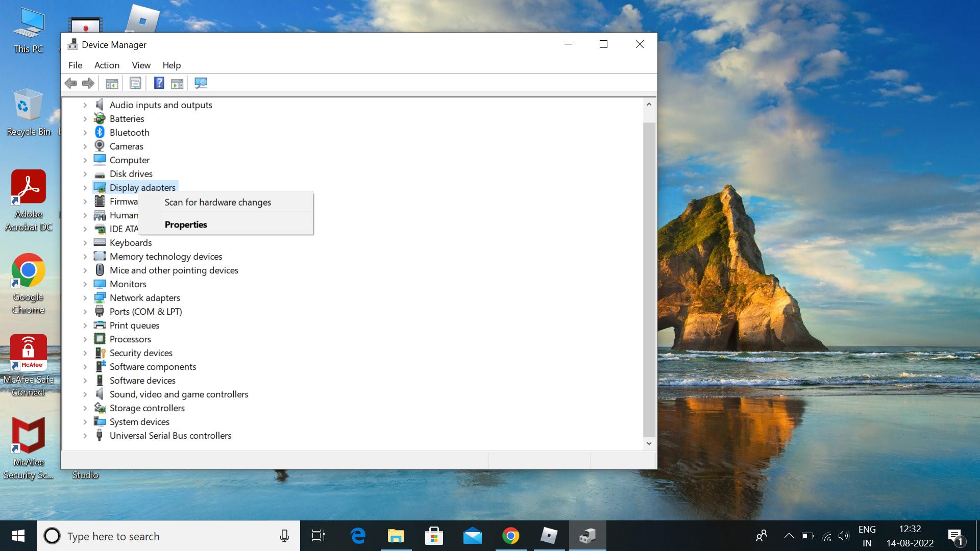980x551 pixels.
Task: Expand the Disk drives node
Action: tap(85, 173)
